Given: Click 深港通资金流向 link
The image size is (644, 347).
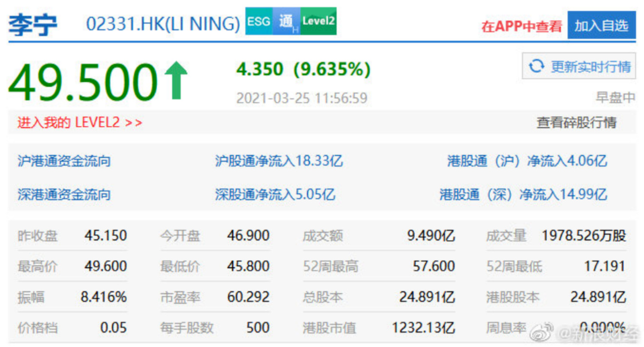Looking at the screenshot, I should tap(64, 195).
